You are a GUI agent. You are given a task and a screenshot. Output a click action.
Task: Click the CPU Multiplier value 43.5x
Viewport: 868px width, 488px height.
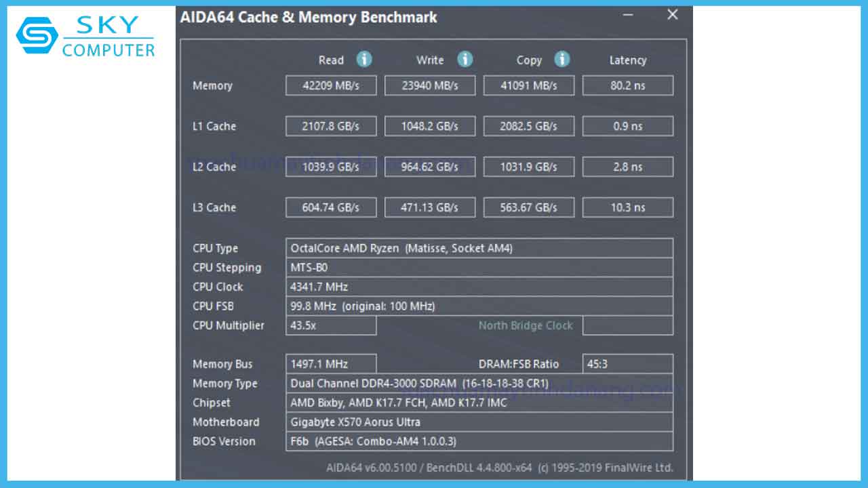tap(331, 325)
